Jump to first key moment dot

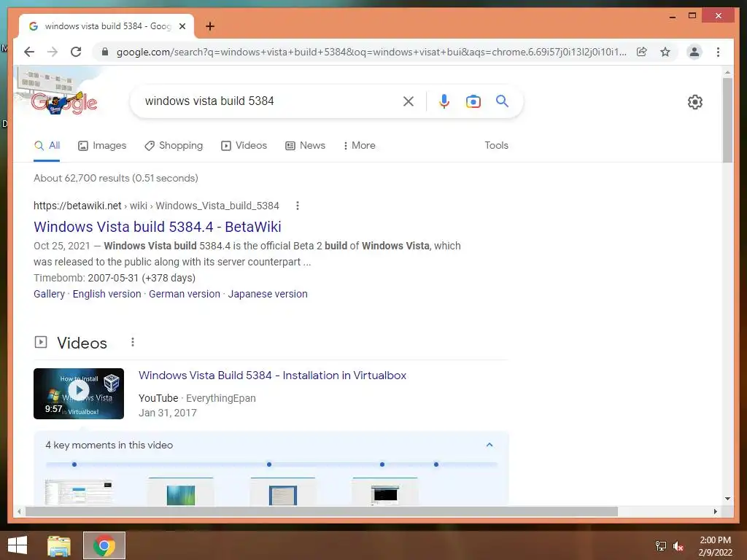74,464
